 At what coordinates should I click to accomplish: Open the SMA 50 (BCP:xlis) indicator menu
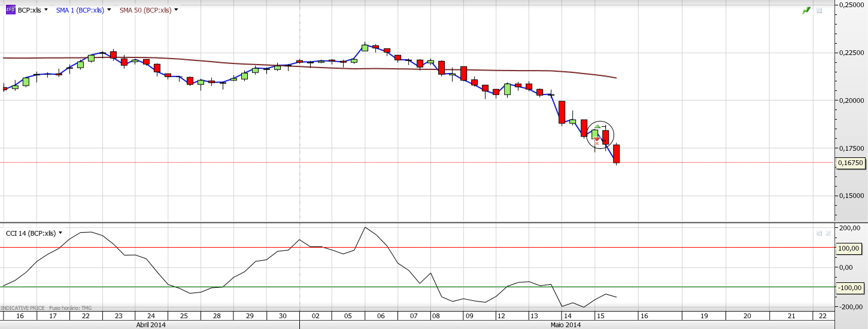pyautogui.click(x=176, y=10)
